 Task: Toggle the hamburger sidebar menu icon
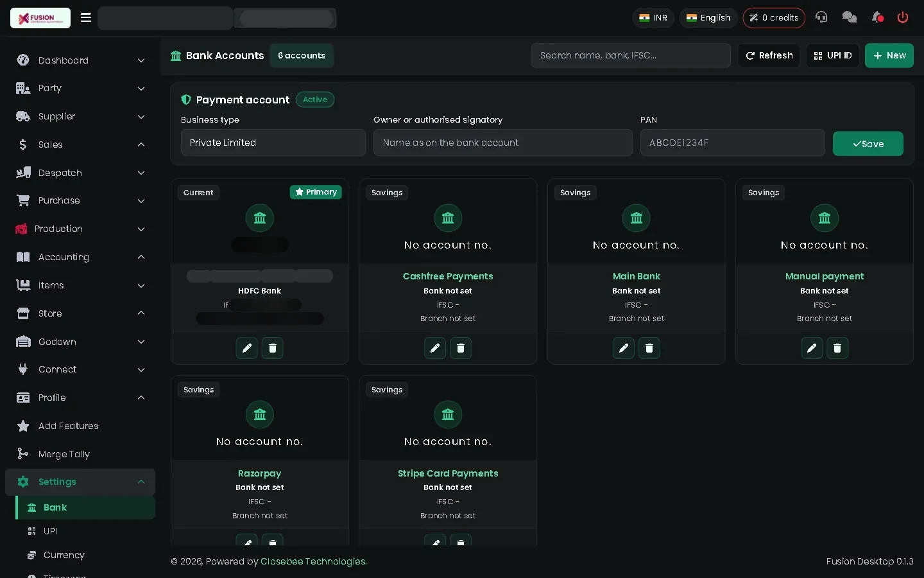point(86,17)
